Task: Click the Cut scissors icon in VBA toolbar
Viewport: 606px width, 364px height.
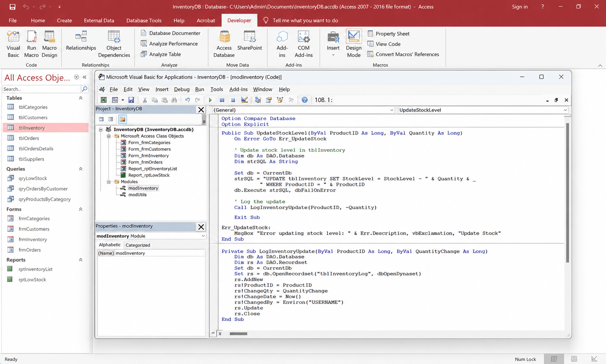Action: click(x=145, y=100)
